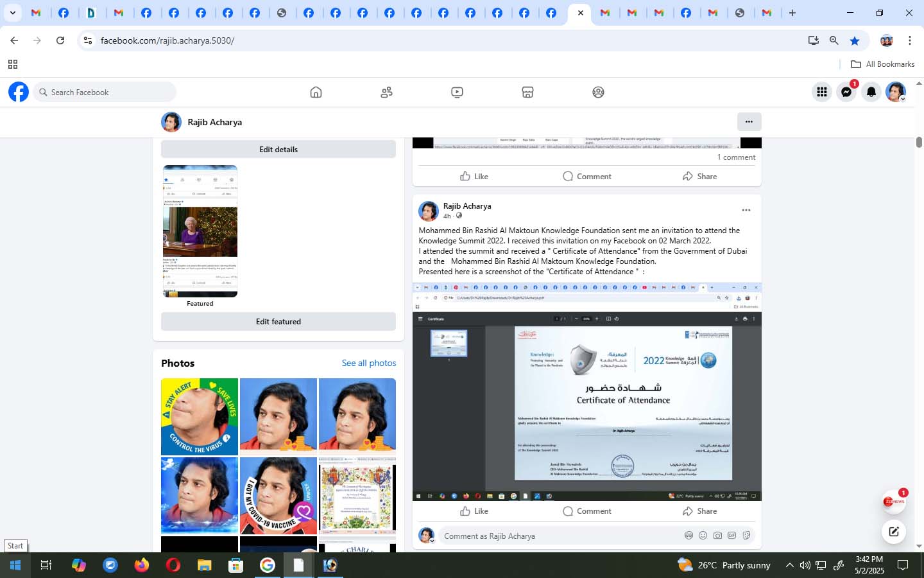
Task: Open the Stay Alert Control the Virus photo
Action: [x=200, y=417]
